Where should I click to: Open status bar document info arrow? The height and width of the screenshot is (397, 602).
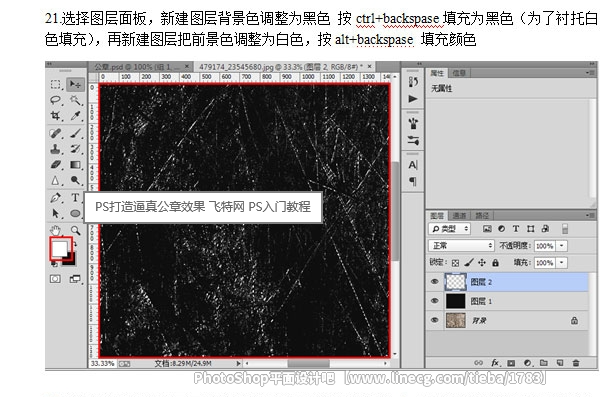238,363
